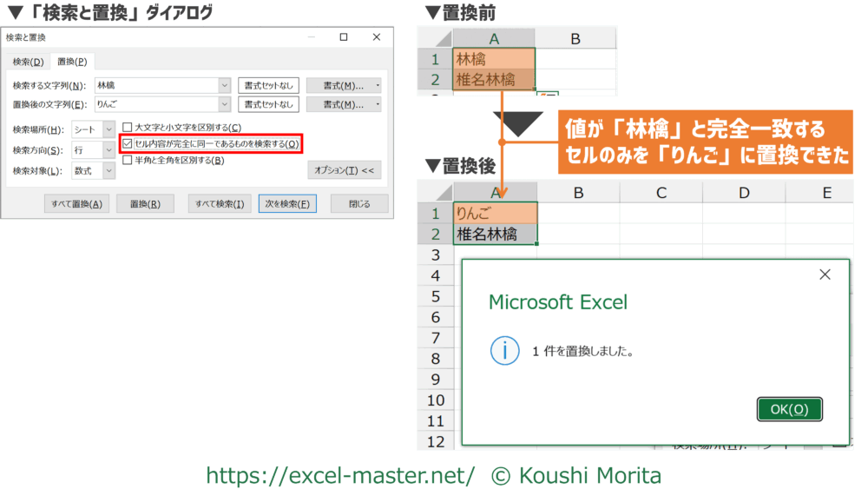Enable 半角と全角を区別する checkbox
The height and width of the screenshot is (489, 868).
[128, 160]
